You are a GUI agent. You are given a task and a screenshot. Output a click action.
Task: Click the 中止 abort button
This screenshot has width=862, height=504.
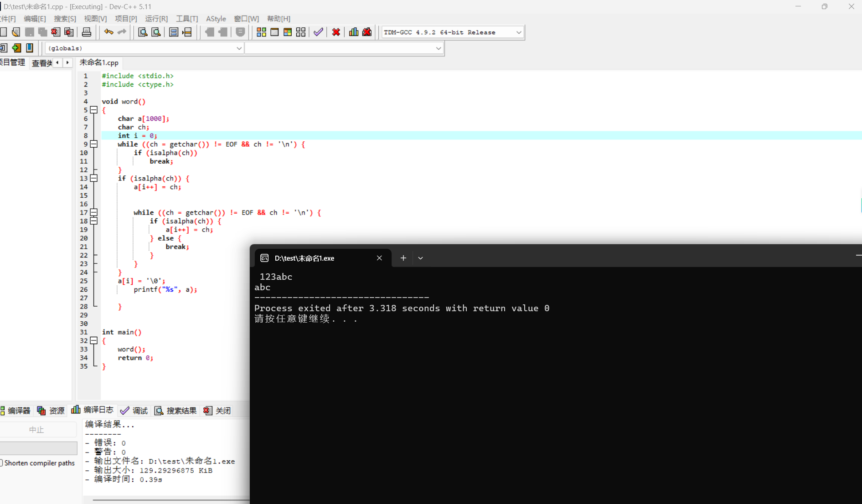tap(37, 430)
